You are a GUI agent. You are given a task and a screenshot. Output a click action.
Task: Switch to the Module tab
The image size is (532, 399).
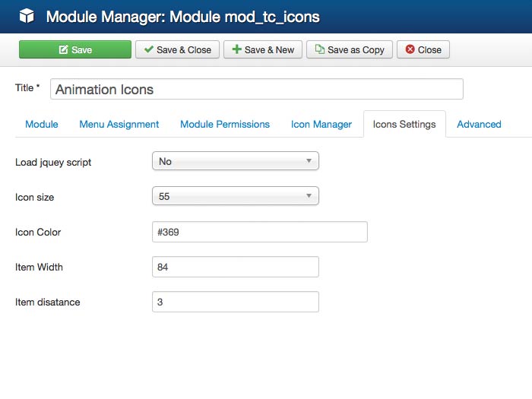[x=42, y=124]
